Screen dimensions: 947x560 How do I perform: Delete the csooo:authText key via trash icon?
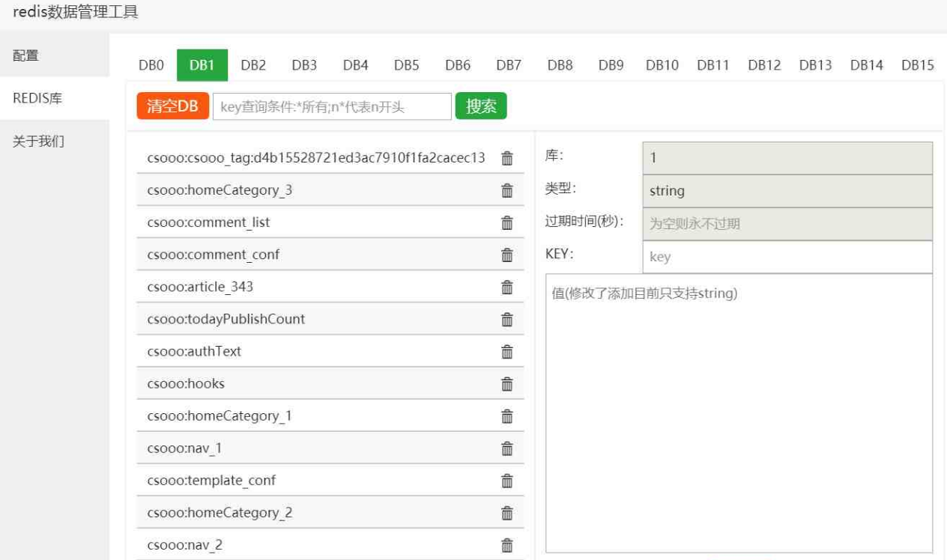pyautogui.click(x=507, y=352)
